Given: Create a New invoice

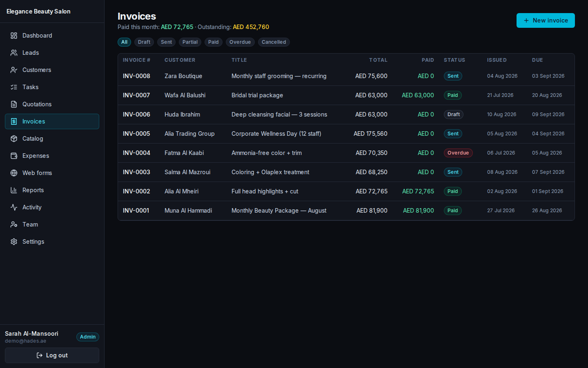Looking at the screenshot, I should click(x=546, y=20).
